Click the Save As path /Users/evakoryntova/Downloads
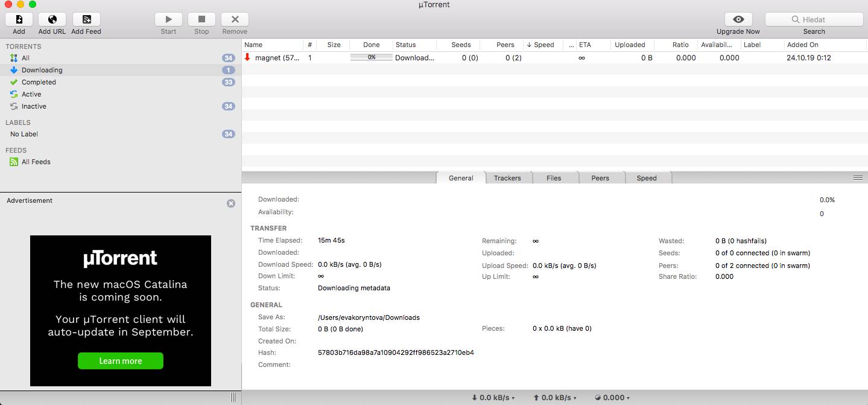 click(x=369, y=317)
